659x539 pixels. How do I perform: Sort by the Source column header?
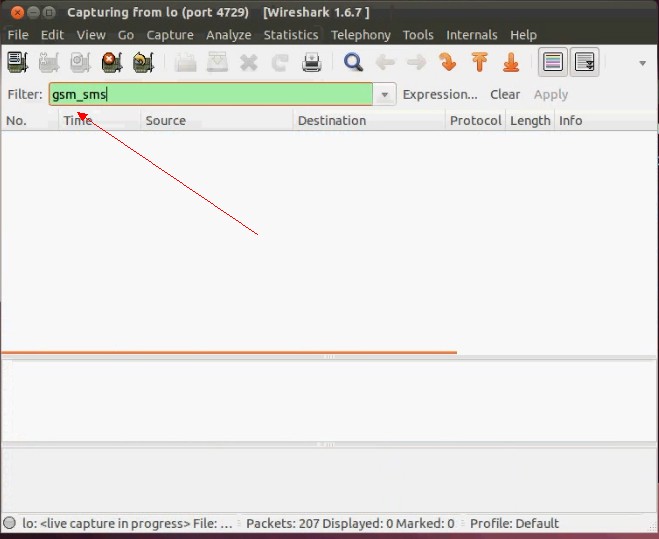point(217,121)
